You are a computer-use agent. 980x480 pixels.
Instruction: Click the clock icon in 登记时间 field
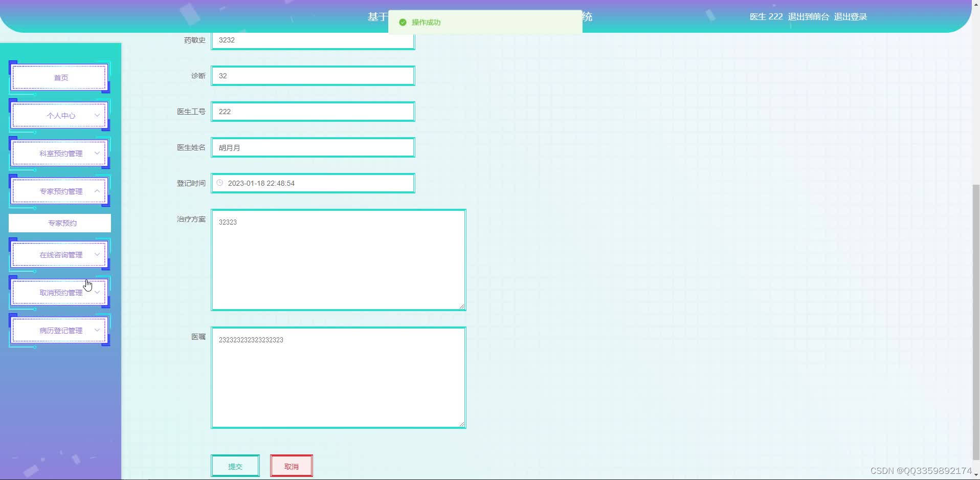coord(220,183)
